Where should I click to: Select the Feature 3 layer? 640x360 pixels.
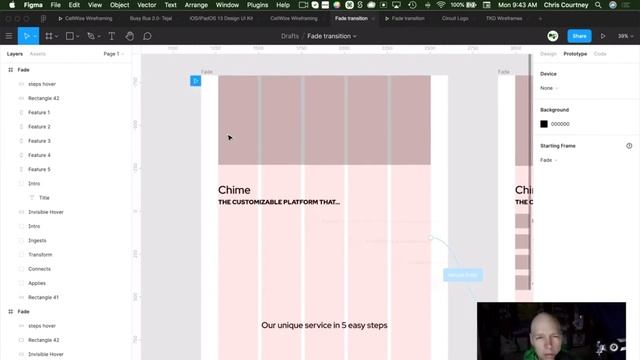tap(39, 141)
